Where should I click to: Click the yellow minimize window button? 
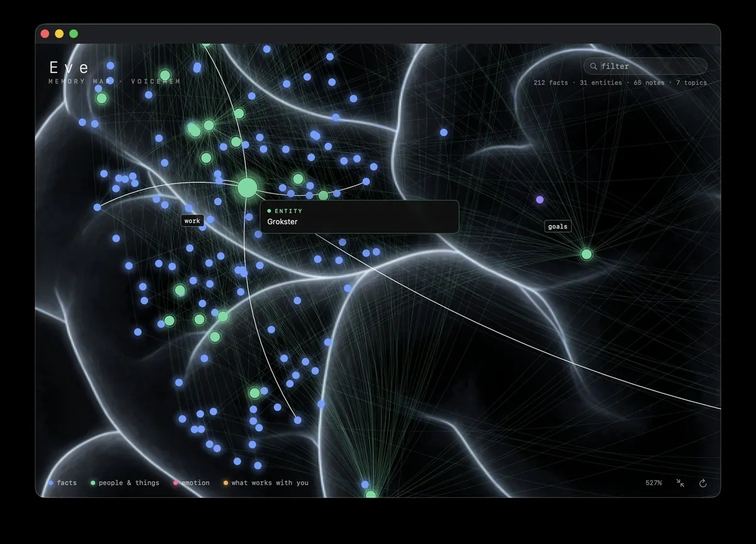59,33
